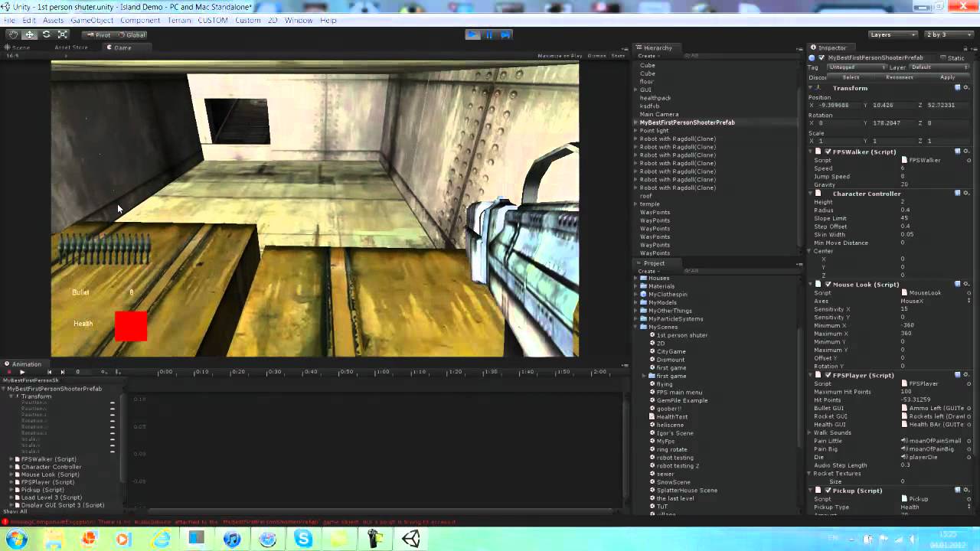The image size is (980, 551).
Task: Go to previous keyframe in Animation
Action: (49, 372)
